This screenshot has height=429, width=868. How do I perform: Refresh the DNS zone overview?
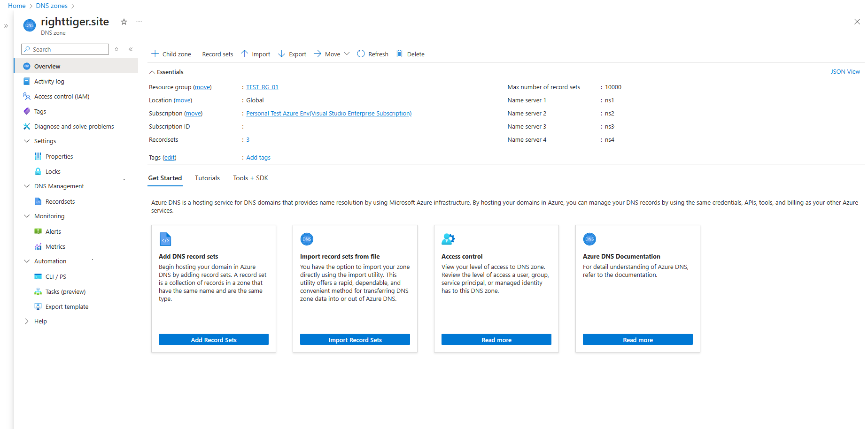tap(372, 54)
